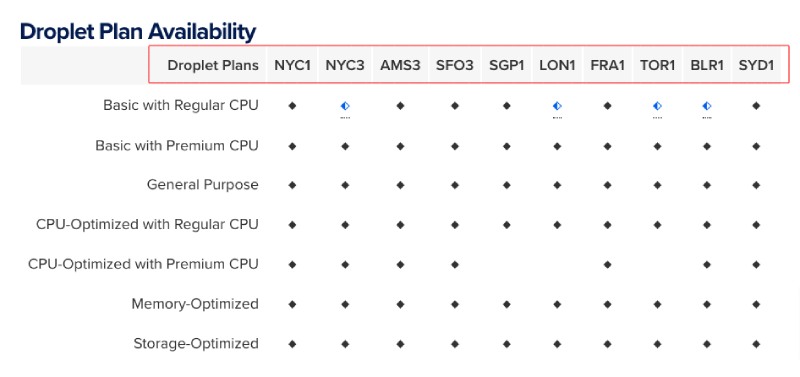Click the SFO3 diamond in General Purpose row
The height and width of the screenshot is (377, 800).
(x=455, y=185)
